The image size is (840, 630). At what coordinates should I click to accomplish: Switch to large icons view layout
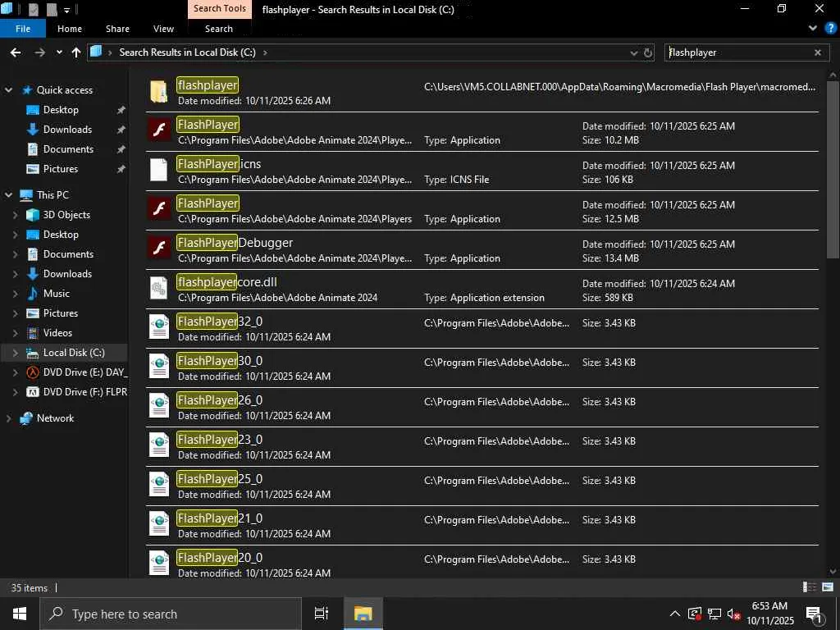coord(828,587)
